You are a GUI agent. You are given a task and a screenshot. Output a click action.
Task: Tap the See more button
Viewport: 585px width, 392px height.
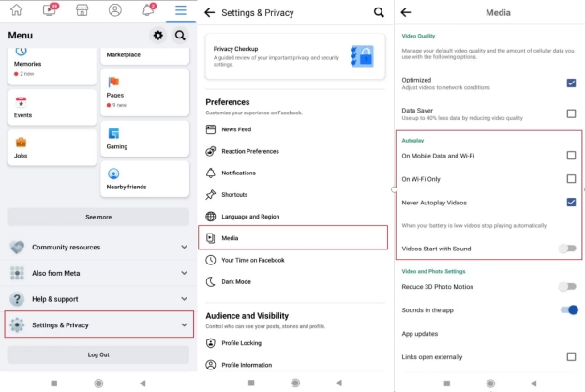(x=98, y=217)
